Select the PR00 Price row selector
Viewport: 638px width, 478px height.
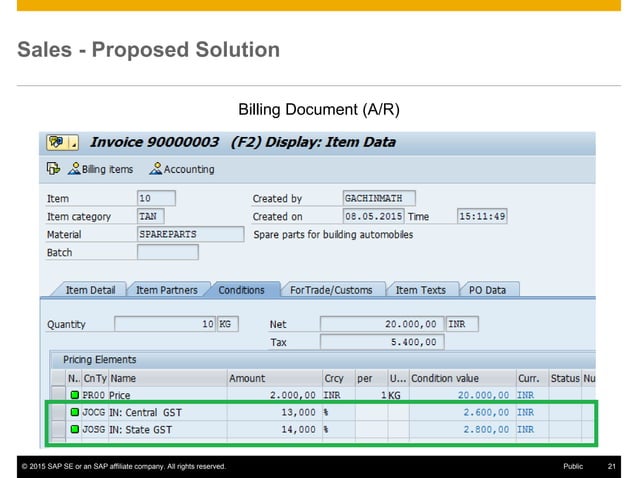point(59,395)
